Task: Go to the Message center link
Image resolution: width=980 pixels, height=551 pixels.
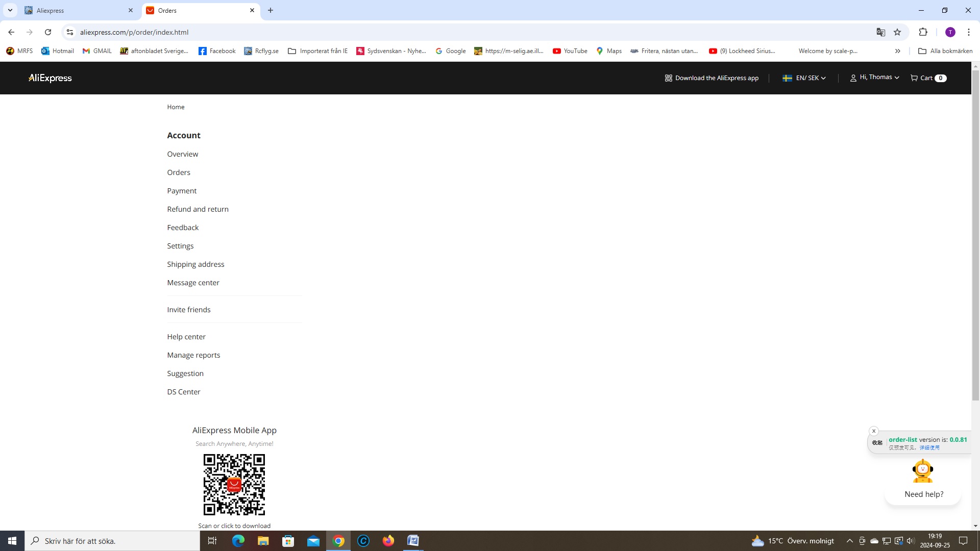Action: 193,283
